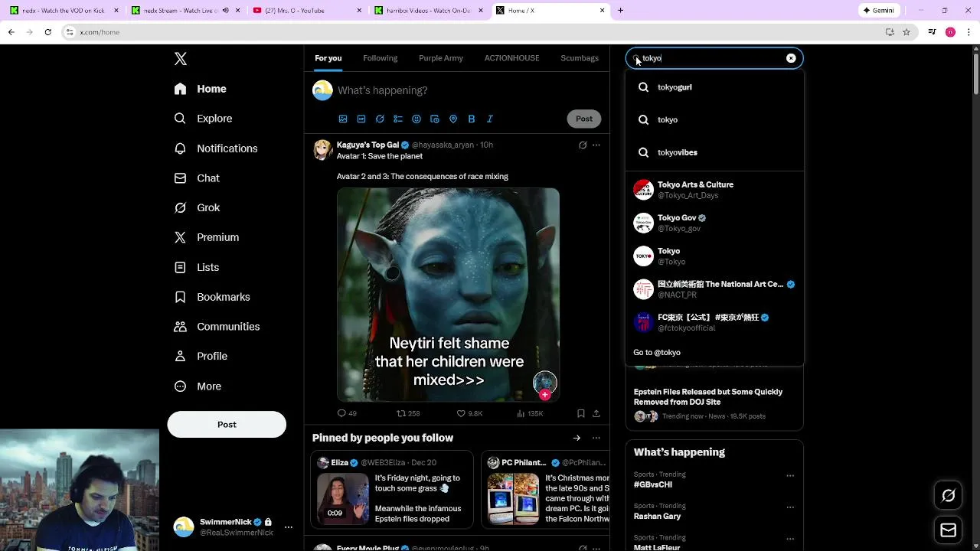This screenshot has height=551, width=980.
Task: Select the tokyogurl search suggestion
Action: pos(714,87)
